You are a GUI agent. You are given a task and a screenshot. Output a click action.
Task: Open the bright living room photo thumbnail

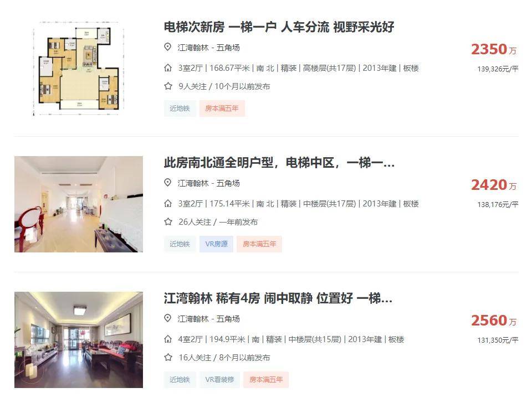[79, 204]
